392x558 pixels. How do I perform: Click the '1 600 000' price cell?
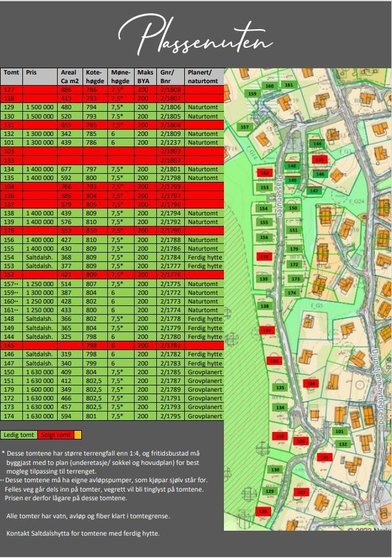[40, 390]
